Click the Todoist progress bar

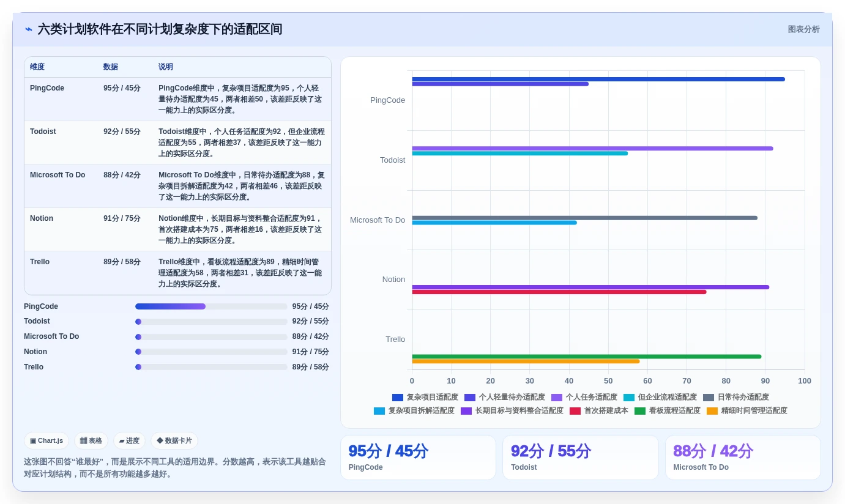(211, 322)
